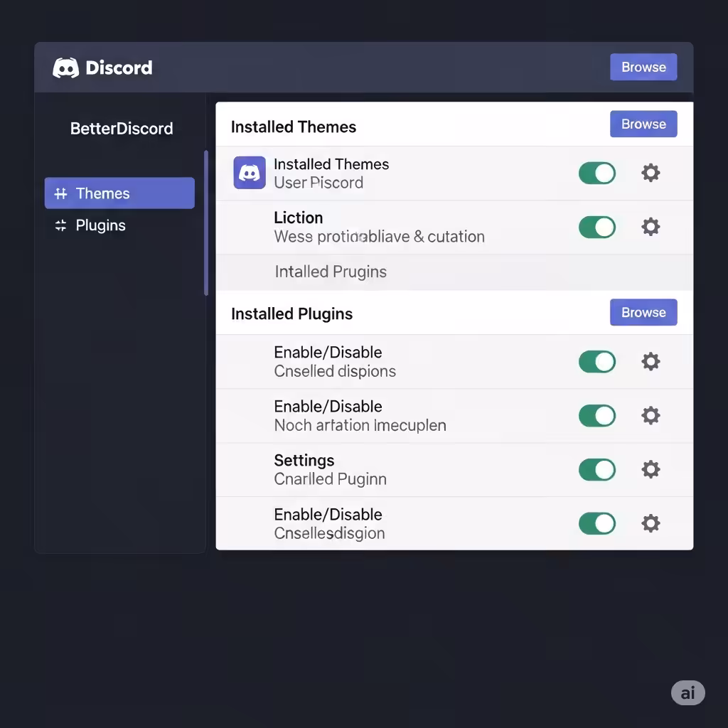Switch off the Cnarlled Puginn toggle
The height and width of the screenshot is (728, 728).
pos(597,469)
